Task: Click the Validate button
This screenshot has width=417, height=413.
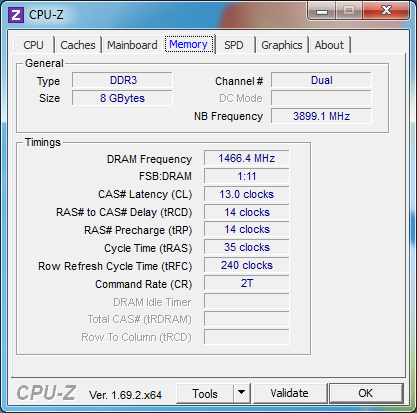Action: pos(290,393)
